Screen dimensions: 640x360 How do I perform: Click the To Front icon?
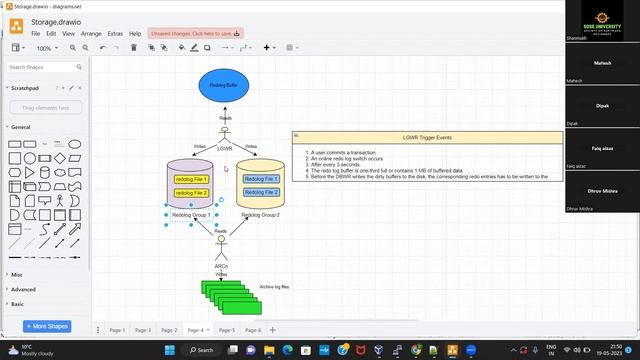click(x=151, y=48)
